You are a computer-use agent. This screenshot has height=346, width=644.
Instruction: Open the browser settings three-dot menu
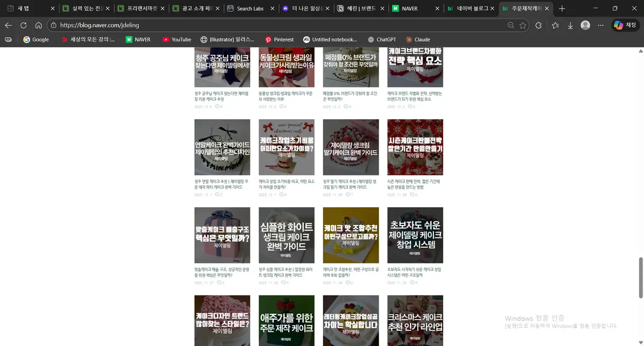[x=601, y=25]
